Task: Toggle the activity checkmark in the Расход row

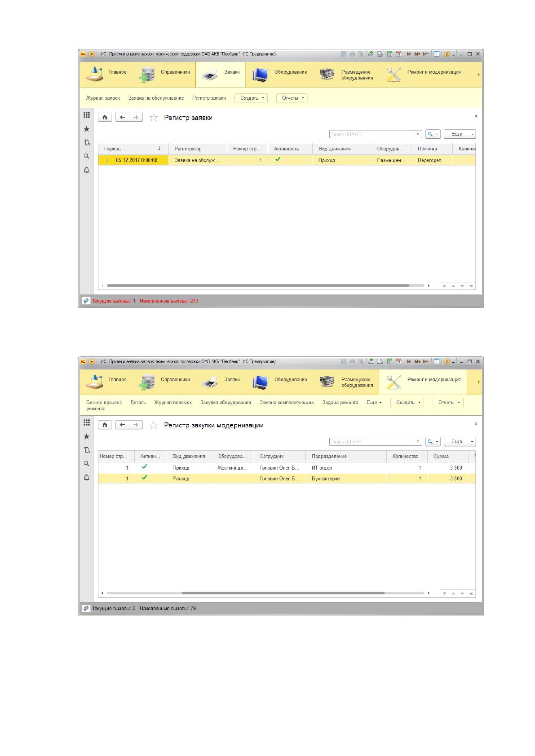Action: [x=144, y=478]
